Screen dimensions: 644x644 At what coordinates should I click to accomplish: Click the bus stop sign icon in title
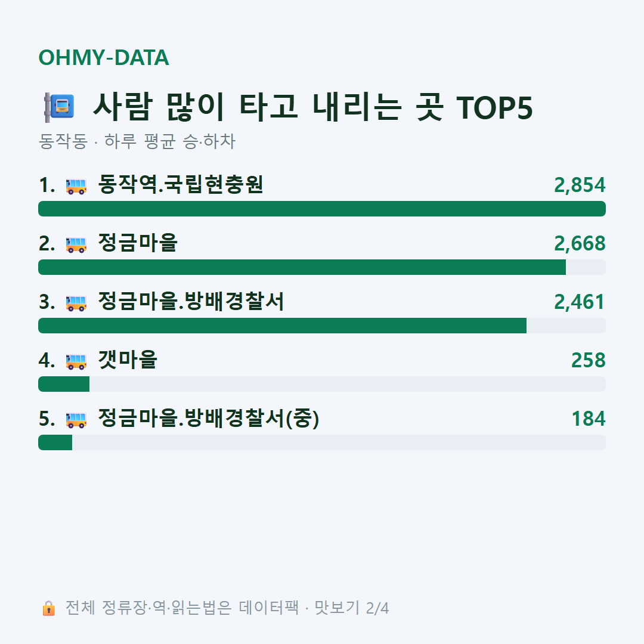(x=60, y=107)
